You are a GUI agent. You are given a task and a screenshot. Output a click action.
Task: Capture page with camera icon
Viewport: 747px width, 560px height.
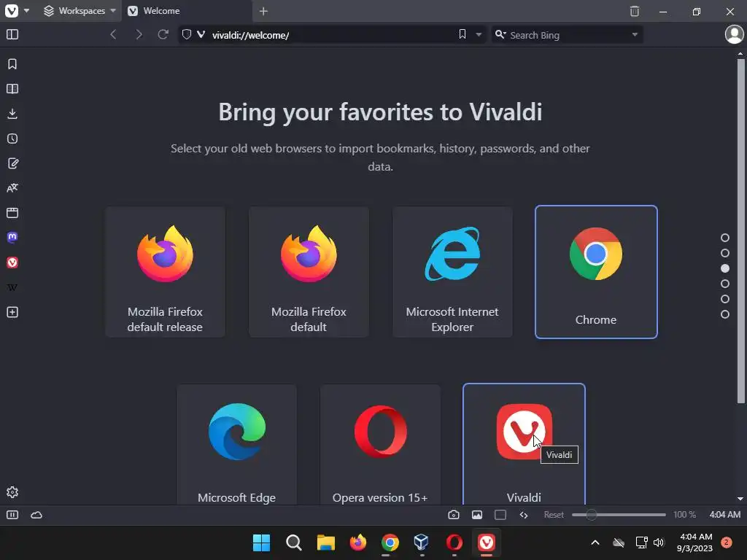click(x=454, y=515)
